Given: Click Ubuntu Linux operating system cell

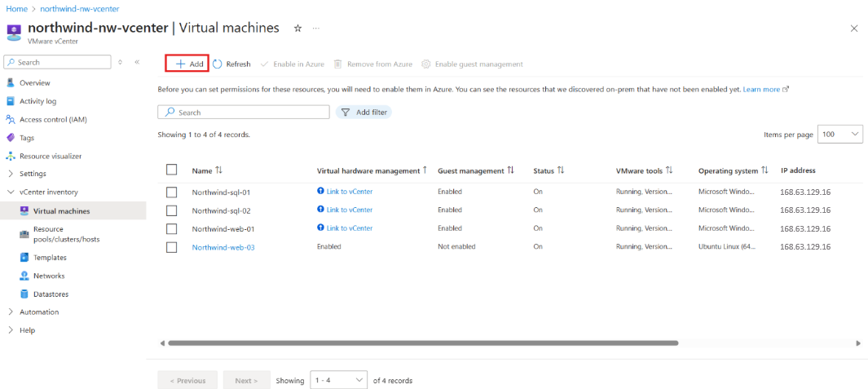Looking at the screenshot, I should pyautogui.click(x=726, y=246).
